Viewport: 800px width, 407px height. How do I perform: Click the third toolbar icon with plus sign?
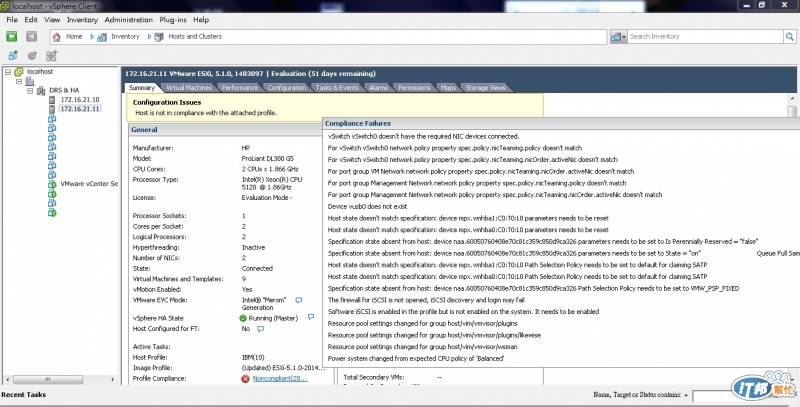coord(51,56)
